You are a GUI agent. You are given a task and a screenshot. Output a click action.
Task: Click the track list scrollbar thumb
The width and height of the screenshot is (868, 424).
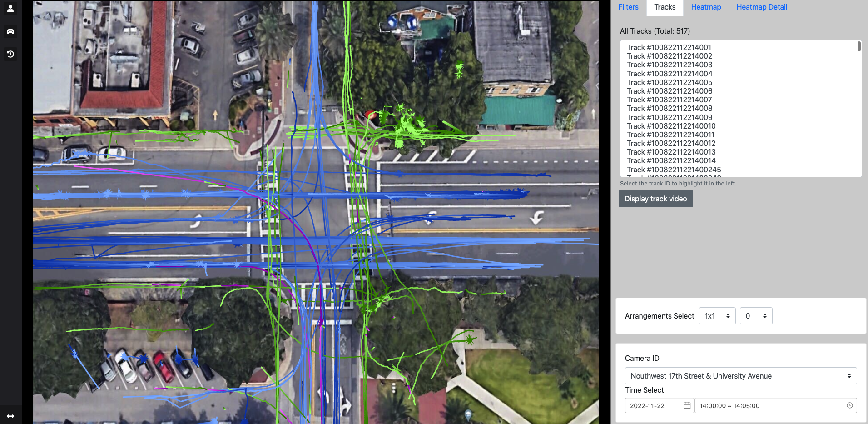(x=859, y=46)
